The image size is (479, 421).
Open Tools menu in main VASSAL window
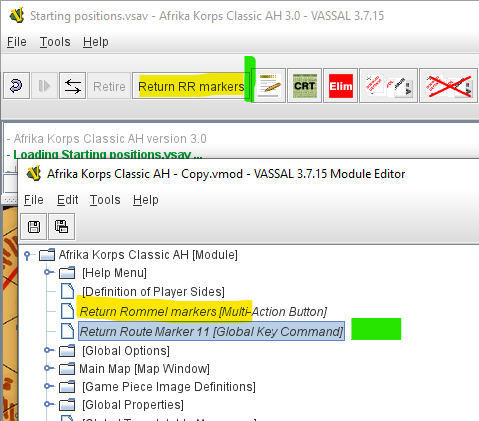[55, 42]
